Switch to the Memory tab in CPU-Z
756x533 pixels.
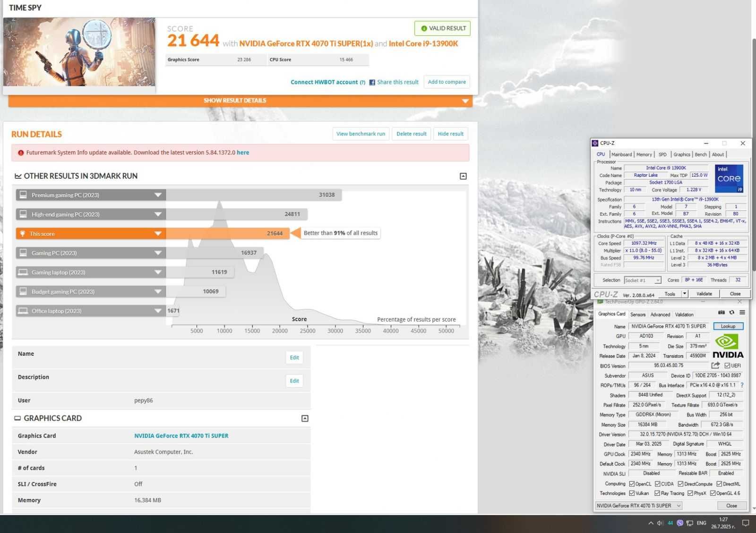644,154
